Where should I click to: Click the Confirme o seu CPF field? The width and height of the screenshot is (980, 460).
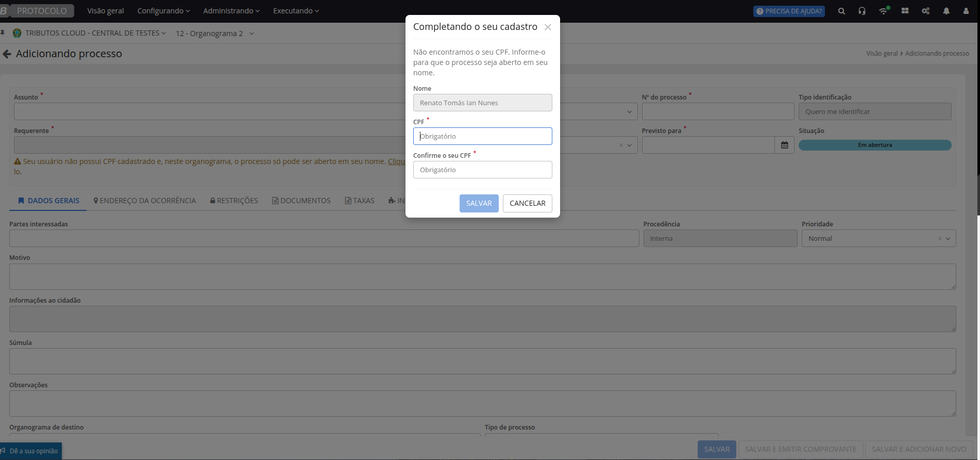[483, 170]
